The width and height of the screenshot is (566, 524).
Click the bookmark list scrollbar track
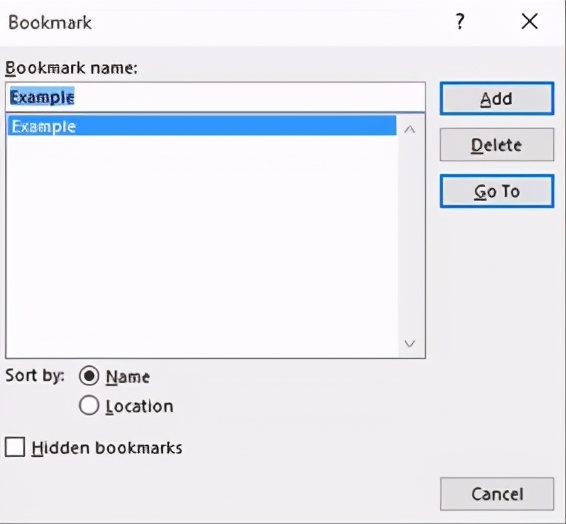click(410, 236)
